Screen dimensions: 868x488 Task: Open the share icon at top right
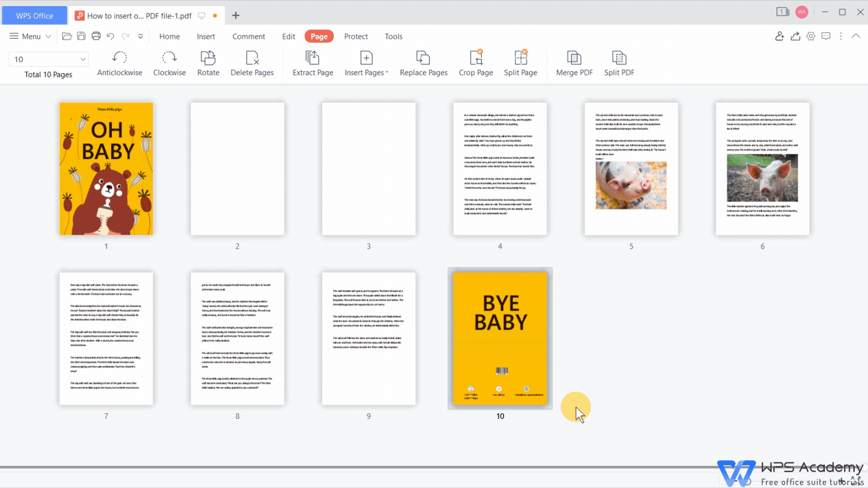(x=795, y=36)
